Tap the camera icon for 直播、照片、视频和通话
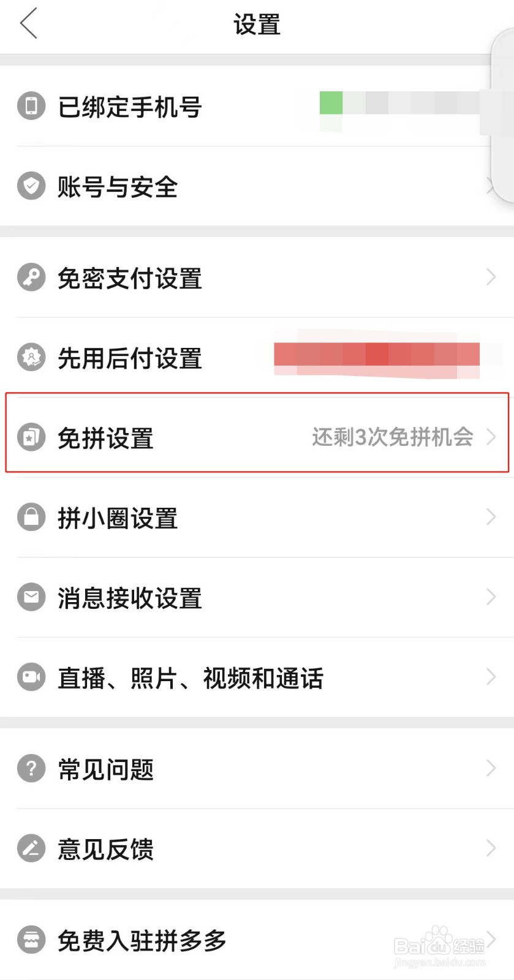 pyautogui.click(x=31, y=677)
